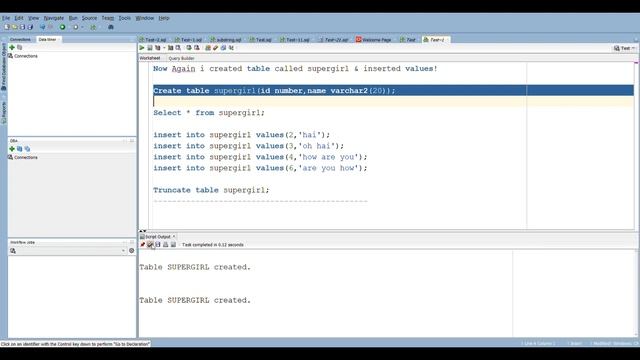The width and height of the screenshot is (640, 360).
Task: Open the Tools menu
Action: (124, 18)
